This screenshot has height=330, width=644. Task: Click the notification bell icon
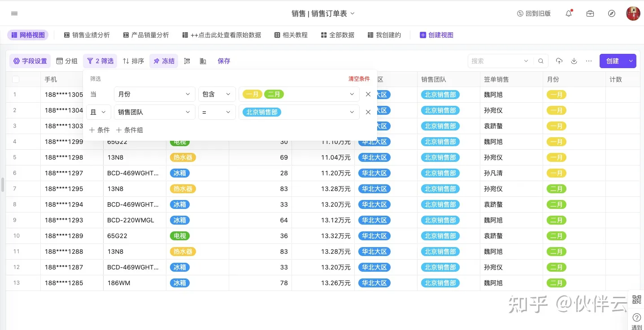[x=569, y=13]
